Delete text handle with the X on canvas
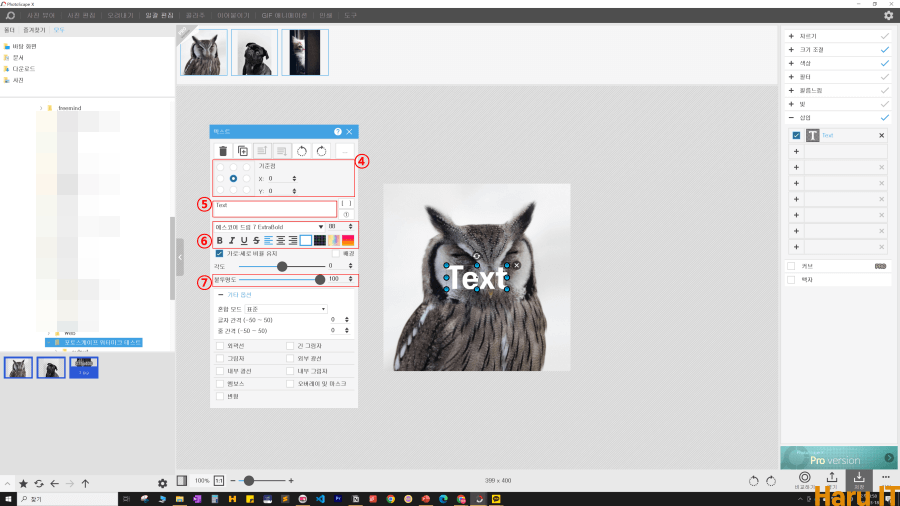The height and width of the screenshot is (506, 900). pos(517,265)
